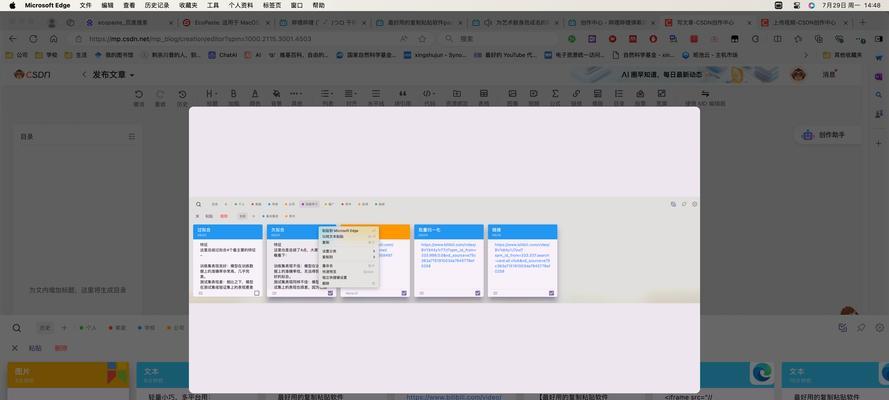Open a new browser tab with plus

click(863, 23)
